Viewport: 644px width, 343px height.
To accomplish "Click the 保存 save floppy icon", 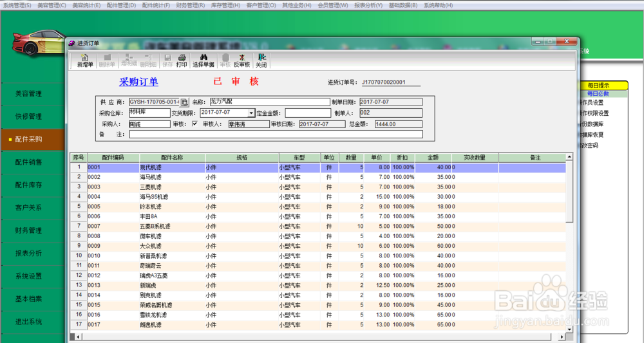I will click(167, 60).
